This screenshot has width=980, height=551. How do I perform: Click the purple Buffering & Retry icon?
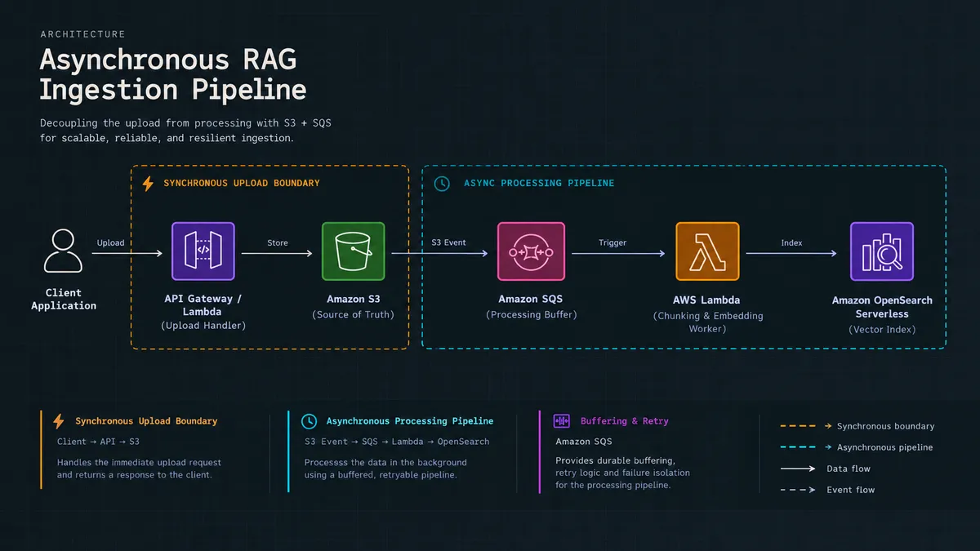click(561, 421)
